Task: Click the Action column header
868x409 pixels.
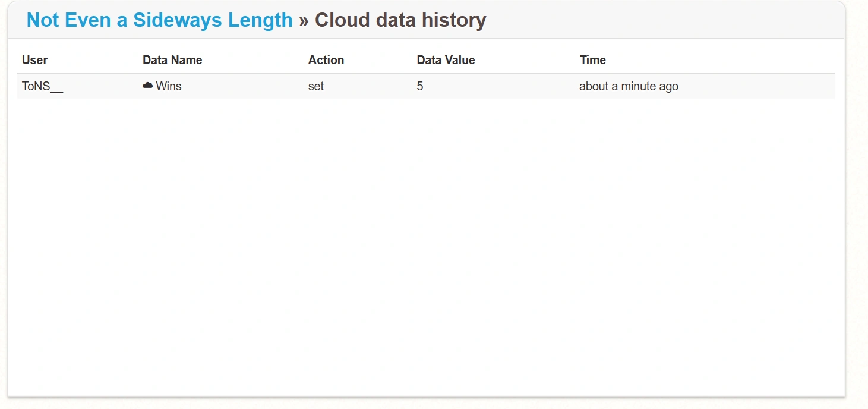Action: point(326,60)
